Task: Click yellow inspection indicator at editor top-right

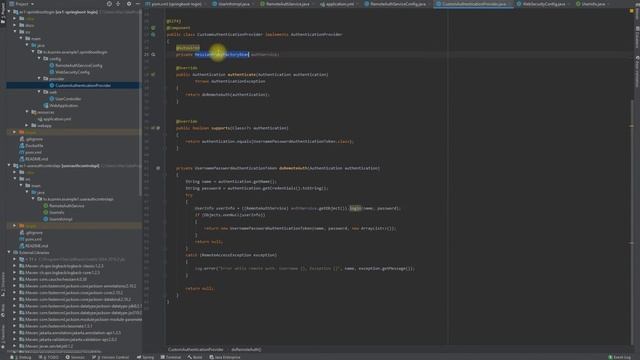Action: tap(631, 11)
